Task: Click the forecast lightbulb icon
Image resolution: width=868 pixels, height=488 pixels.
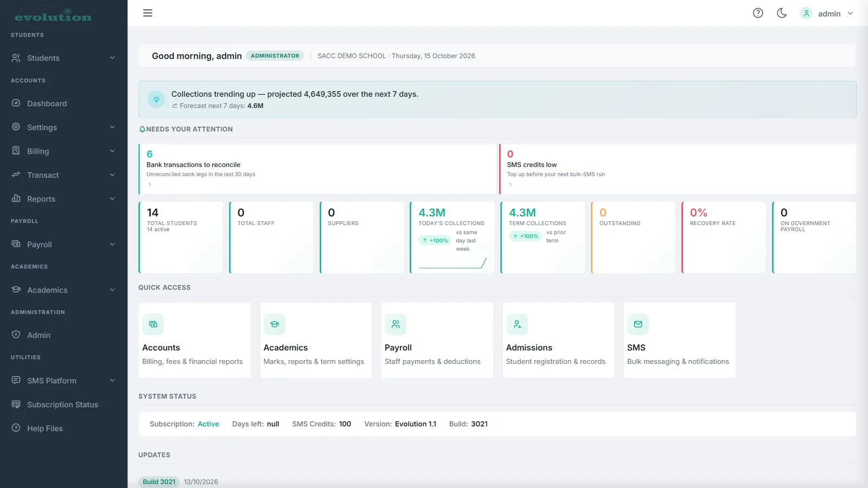Action: (156, 99)
